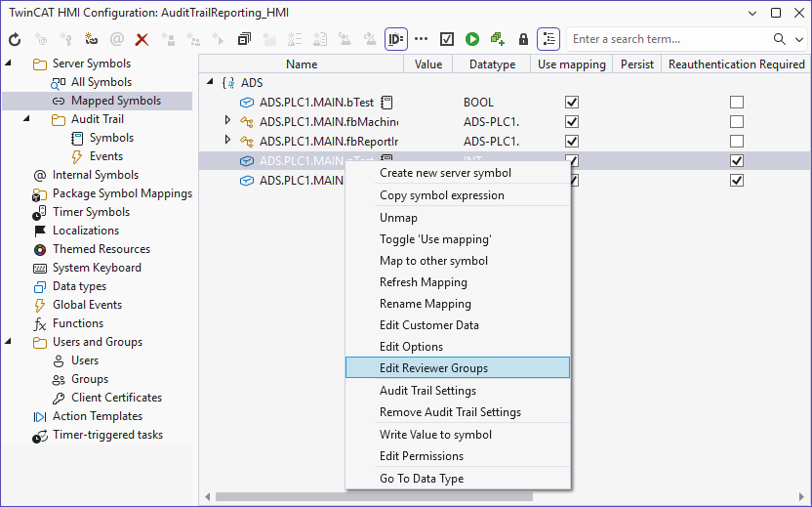Viewport: 812px width, 507px height.
Task: Click the red X delete icon
Action: click(142, 39)
